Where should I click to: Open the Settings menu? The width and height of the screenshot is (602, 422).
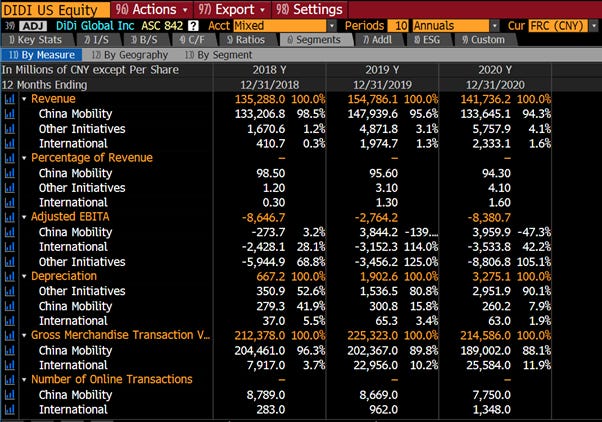[310, 9]
